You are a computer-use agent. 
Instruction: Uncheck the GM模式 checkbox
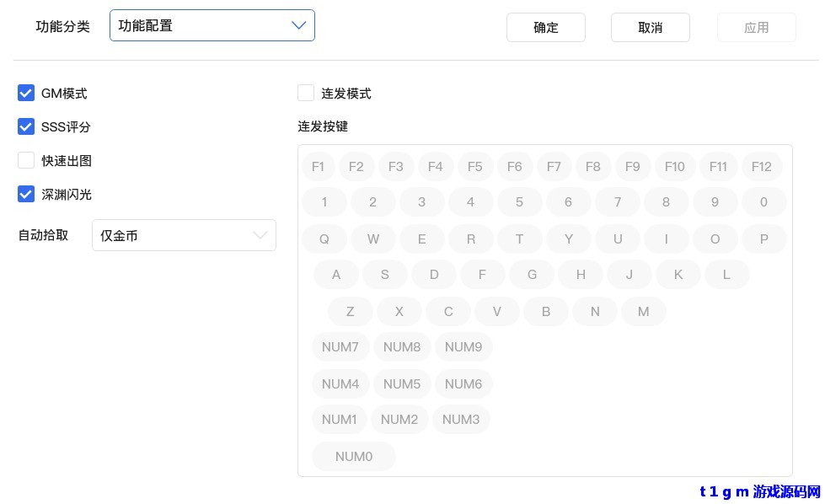(x=26, y=93)
